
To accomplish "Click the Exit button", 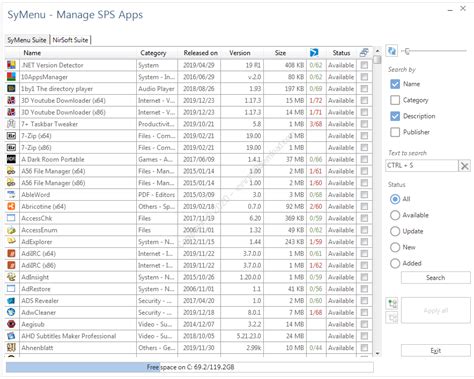I will point(436,351).
